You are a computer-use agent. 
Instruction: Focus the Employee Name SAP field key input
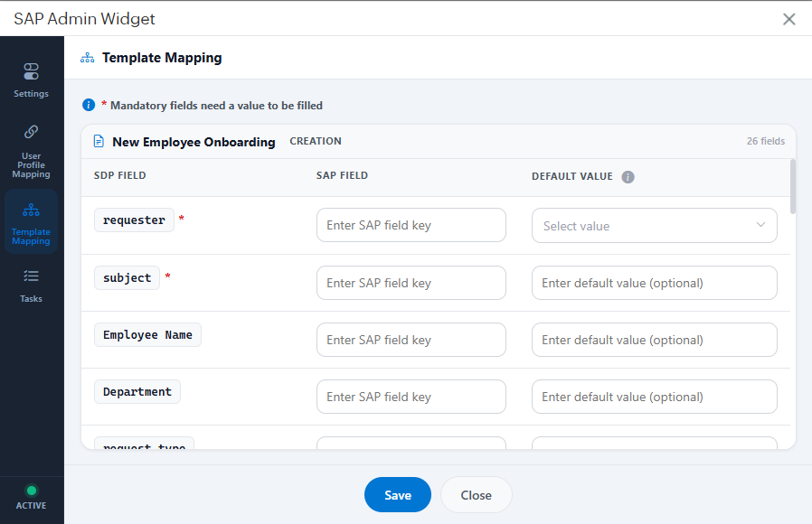[411, 340]
